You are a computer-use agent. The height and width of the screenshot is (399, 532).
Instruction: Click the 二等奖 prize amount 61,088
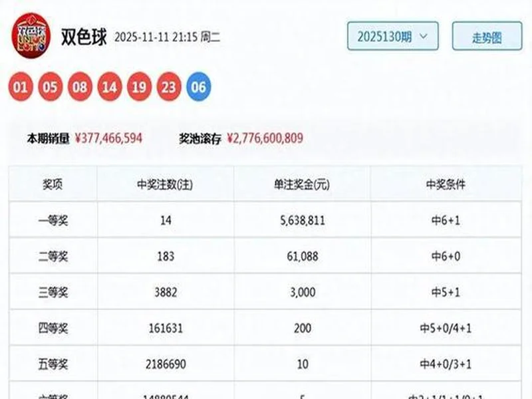tap(295, 255)
